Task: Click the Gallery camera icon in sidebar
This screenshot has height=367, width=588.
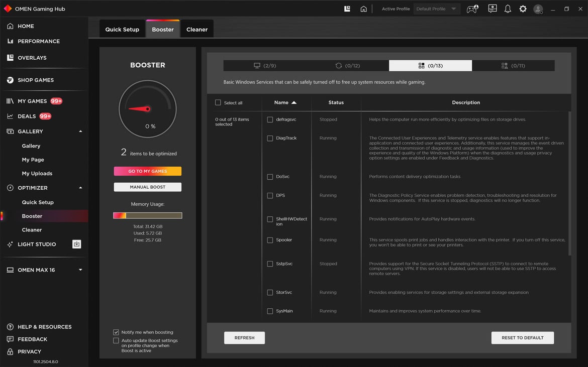Action: (x=10, y=132)
